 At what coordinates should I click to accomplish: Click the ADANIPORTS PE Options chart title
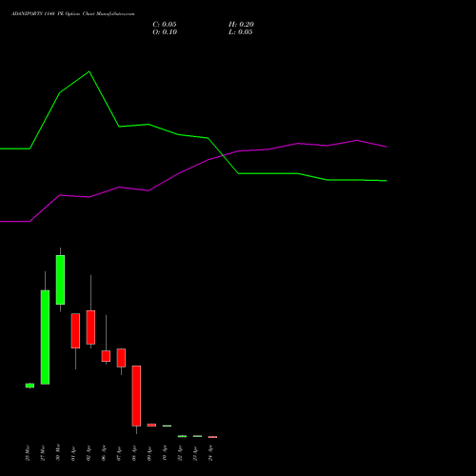73,14
